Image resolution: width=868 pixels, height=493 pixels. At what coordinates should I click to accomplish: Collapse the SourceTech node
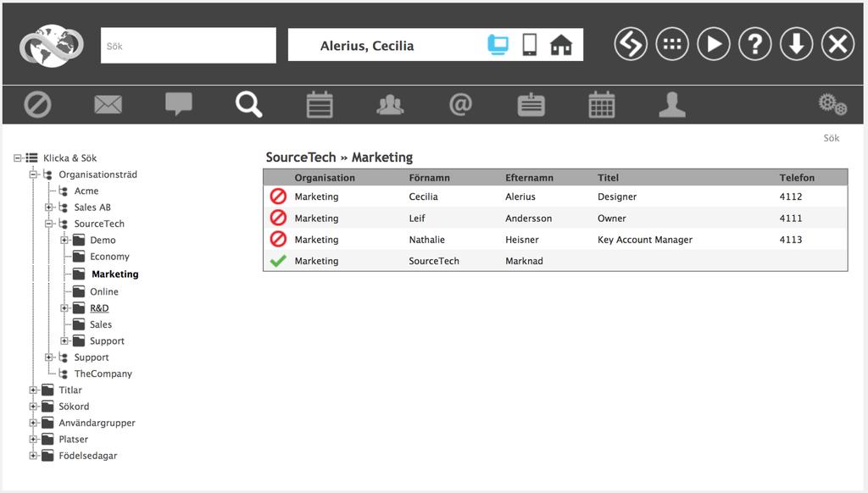click(x=48, y=224)
